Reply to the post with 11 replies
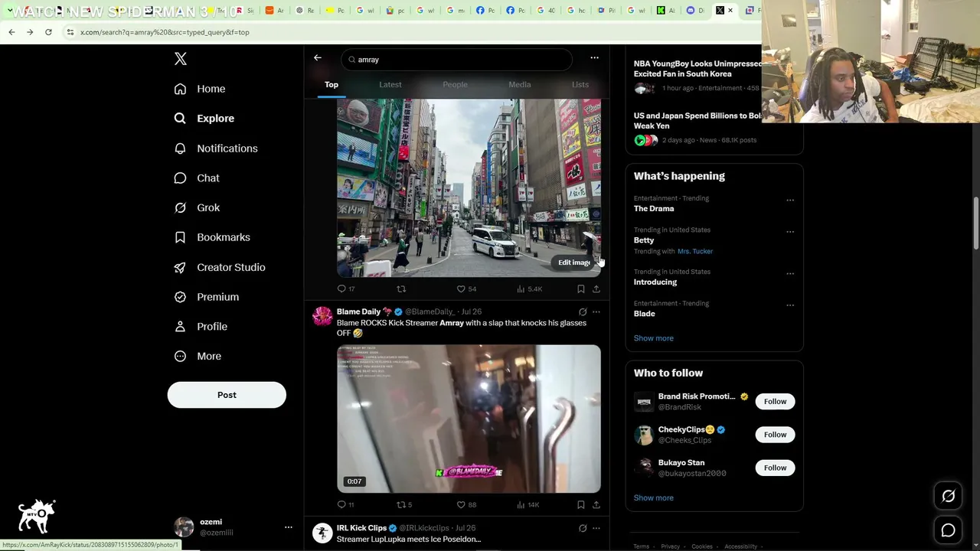Screen dimensions: 980x551 coord(346,505)
